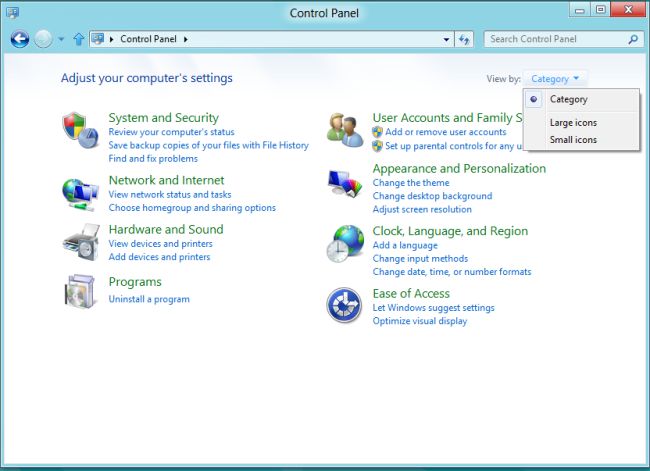650x471 pixels.
Task: Open the Appearance and Personalization monitor icon
Action: (345, 183)
